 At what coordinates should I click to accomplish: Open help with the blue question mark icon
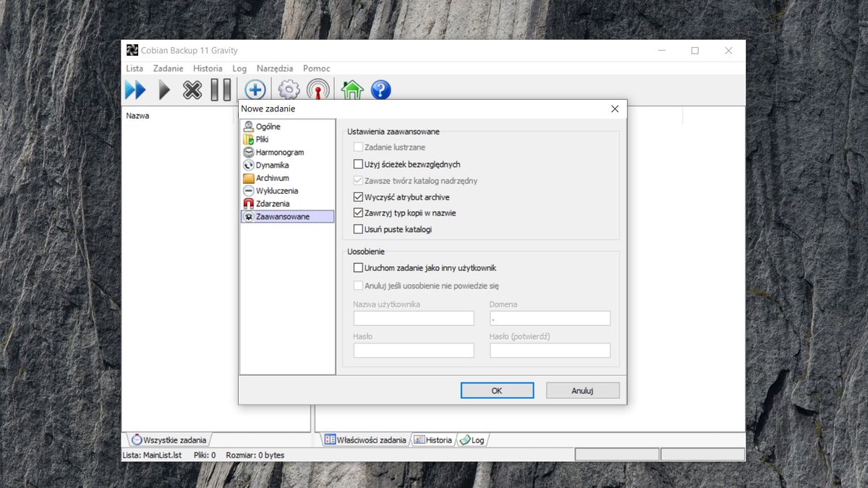click(380, 90)
